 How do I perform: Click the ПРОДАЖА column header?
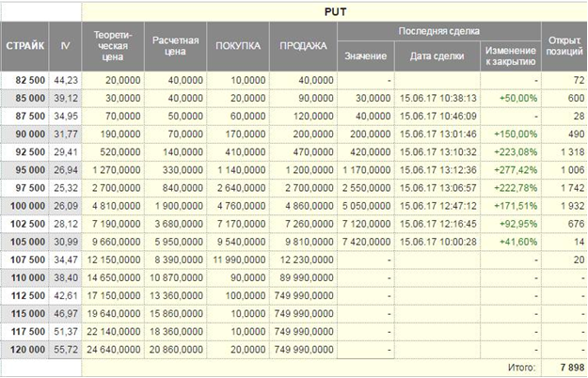(302, 46)
